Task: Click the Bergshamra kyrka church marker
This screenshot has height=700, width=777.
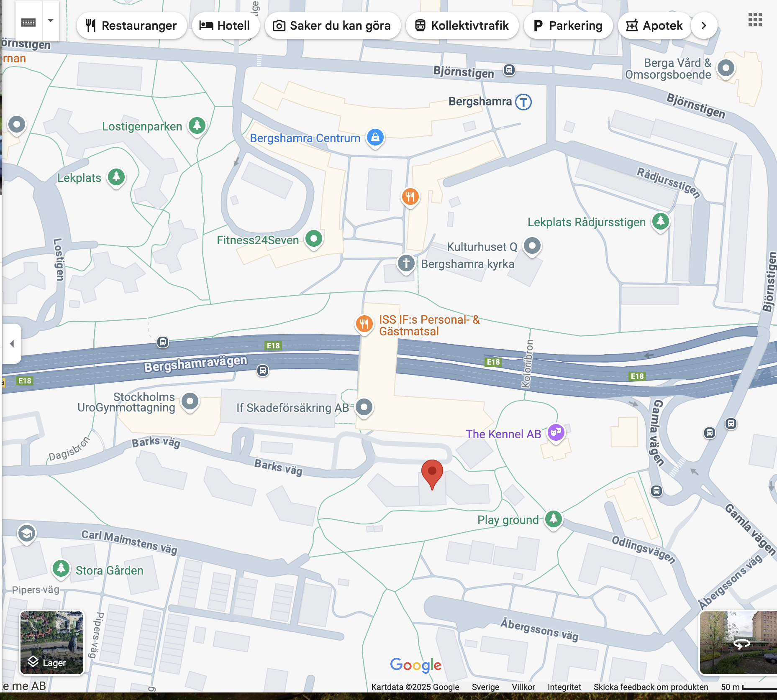Action: [x=406, y=263]
